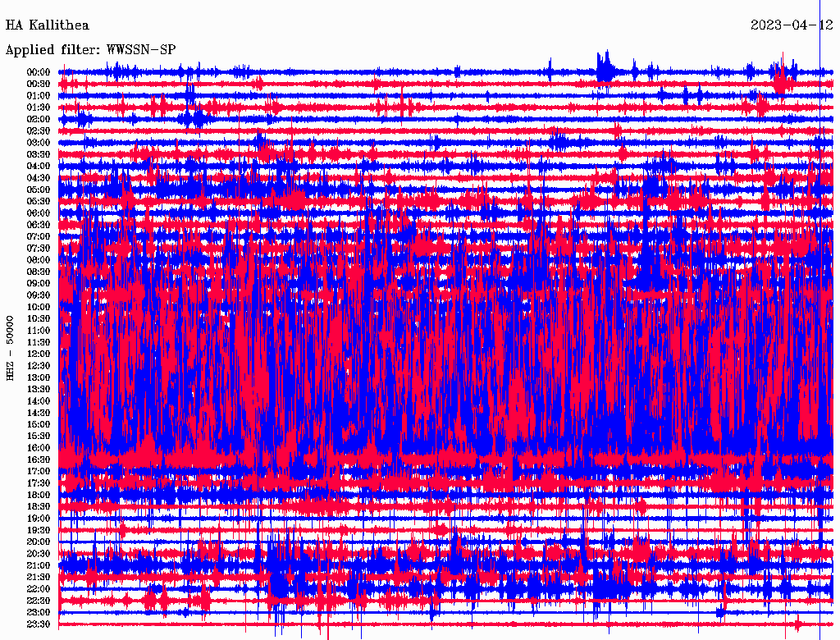Select the 19:30 time row label
Viewport: 840px width, 640px height.
click(39, 530)
